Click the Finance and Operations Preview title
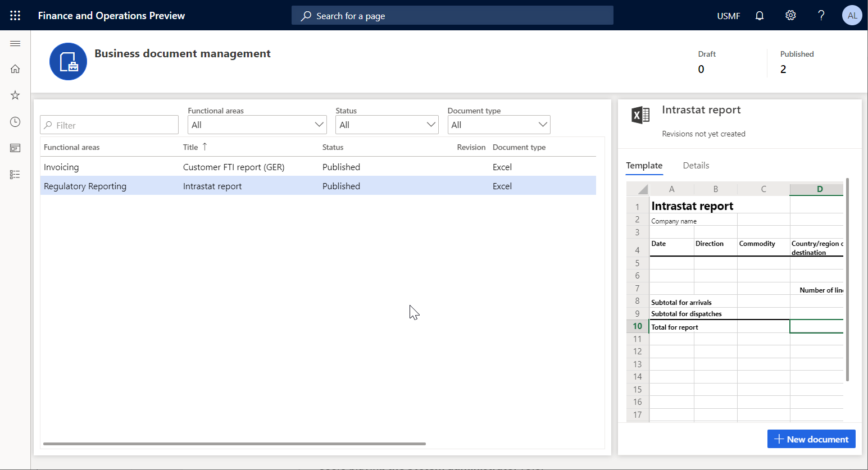This screenshot has height=470, width=868. [x=111, y=16]
